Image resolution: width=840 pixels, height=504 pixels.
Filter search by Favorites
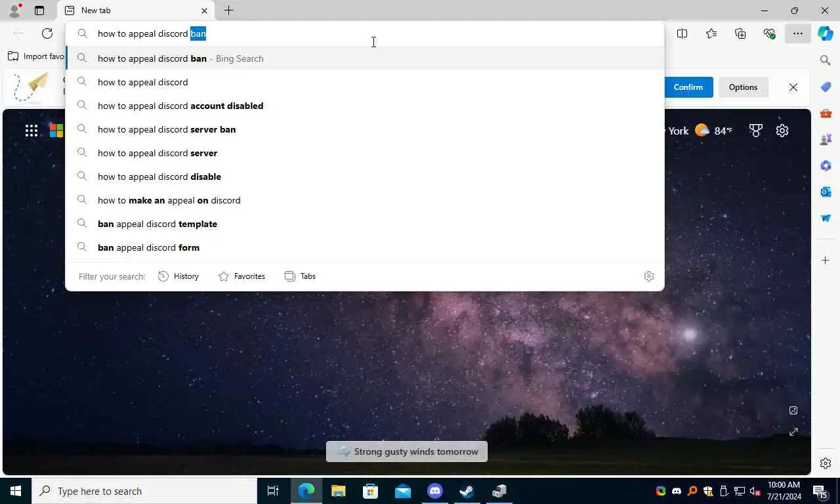click(x=241, y=276)
